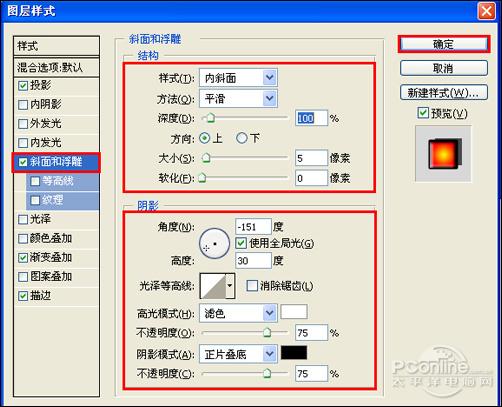Click the 角度 field showing -151
Screen dimensions: 502x407
[253, 227]
